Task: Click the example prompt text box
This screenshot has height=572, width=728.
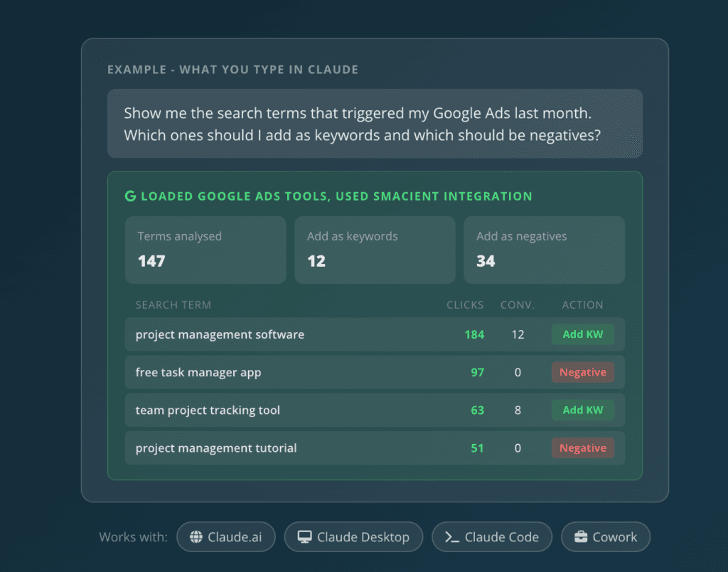Action: [375, 124]
